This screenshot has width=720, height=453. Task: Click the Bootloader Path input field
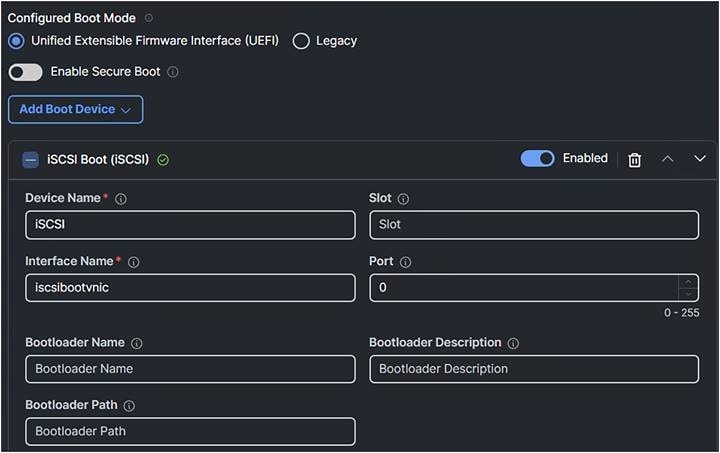[190, 431]
